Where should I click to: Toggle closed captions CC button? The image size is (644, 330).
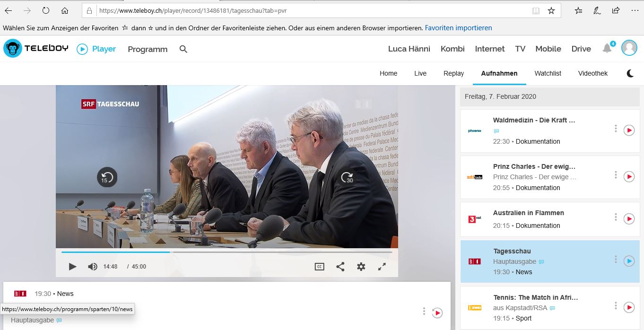[x=319, y=267]
